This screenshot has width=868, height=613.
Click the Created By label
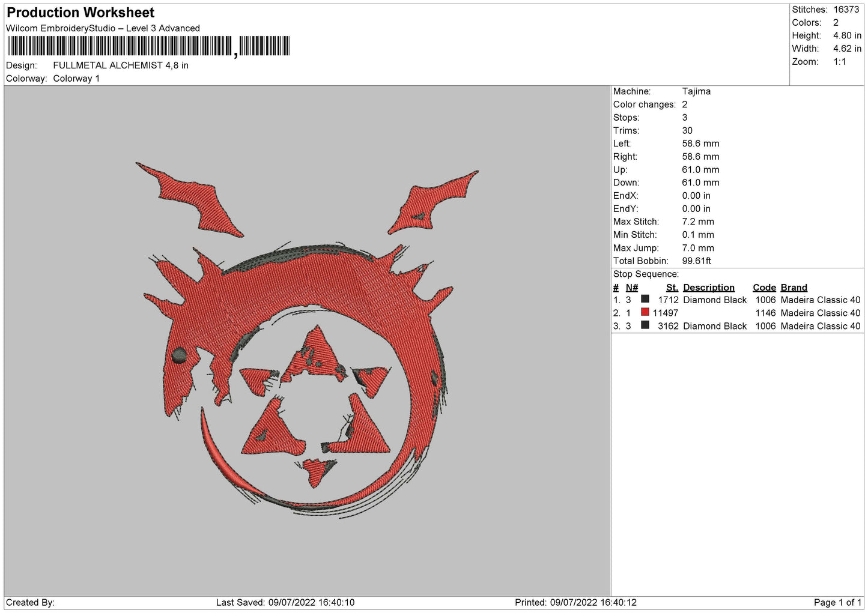point(30,603)
